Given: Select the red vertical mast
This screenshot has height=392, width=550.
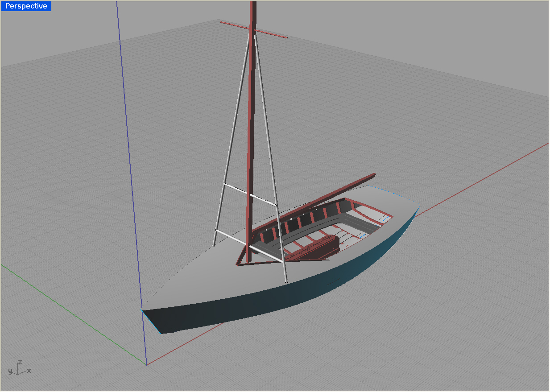Looking at the screenshot, I should 251,134.
